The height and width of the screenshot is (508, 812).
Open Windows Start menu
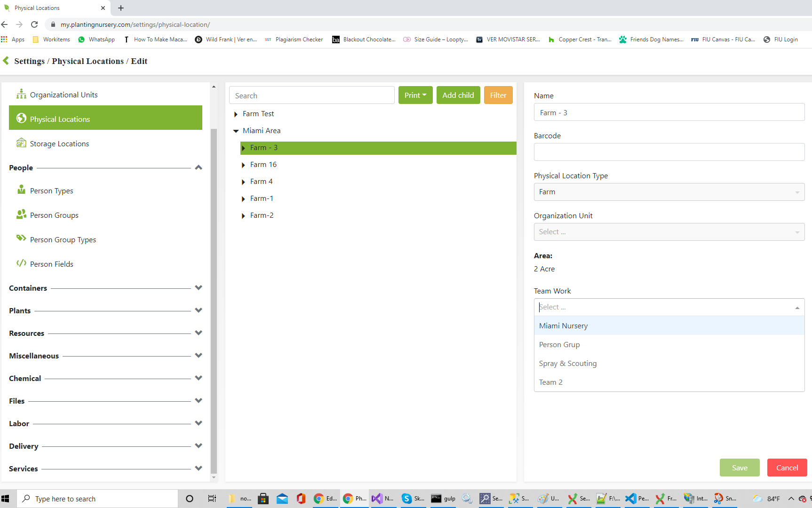point(6,499)
